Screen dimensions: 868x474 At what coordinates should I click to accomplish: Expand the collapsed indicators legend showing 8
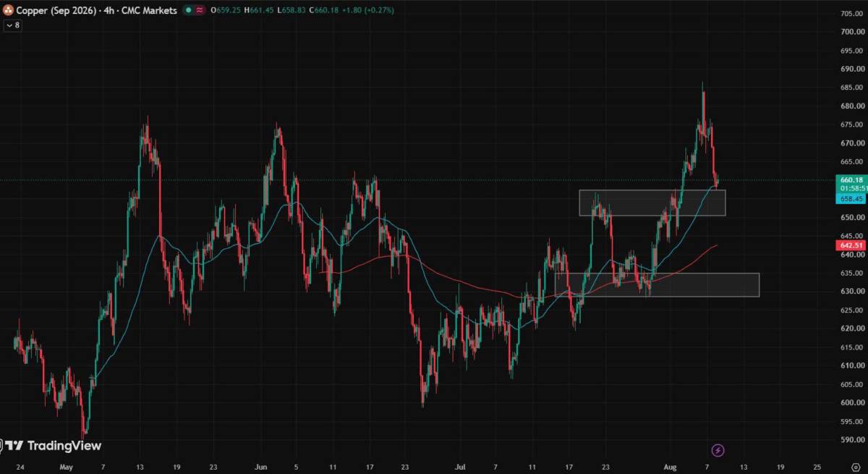coord(12,25)
